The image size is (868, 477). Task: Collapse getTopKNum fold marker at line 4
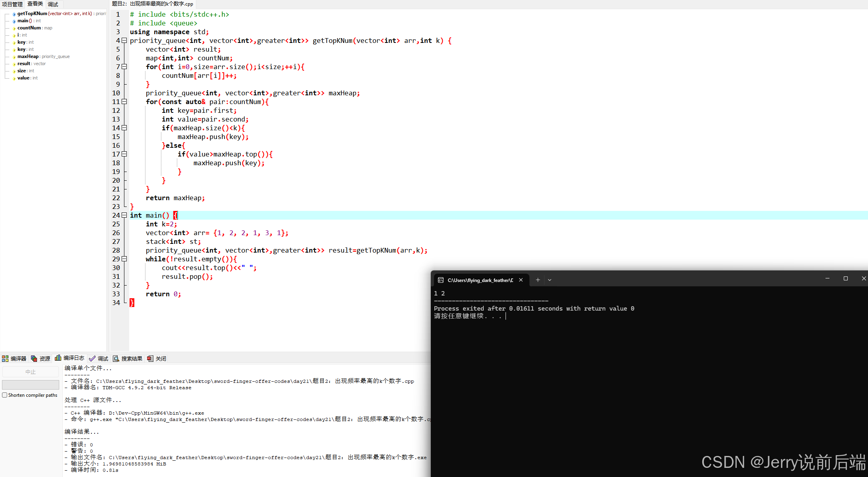[x=124, y=41]
